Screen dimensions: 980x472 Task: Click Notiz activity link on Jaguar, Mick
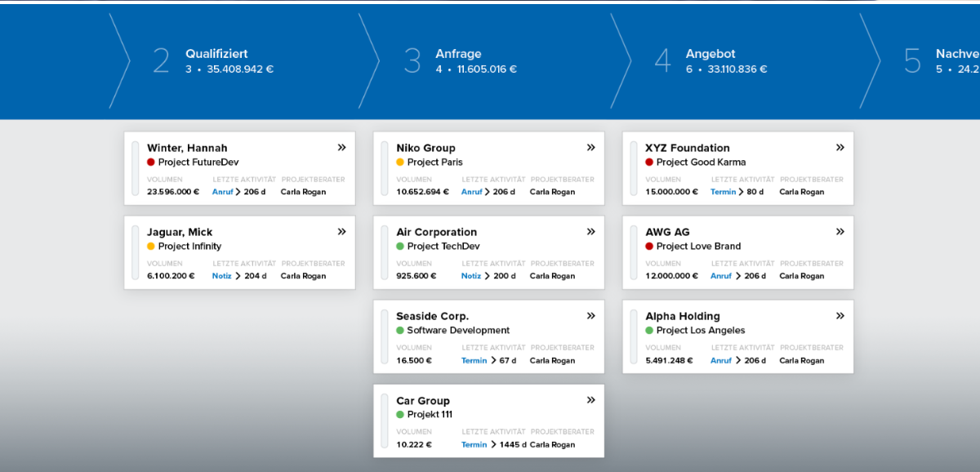click(x=221, y=276)
